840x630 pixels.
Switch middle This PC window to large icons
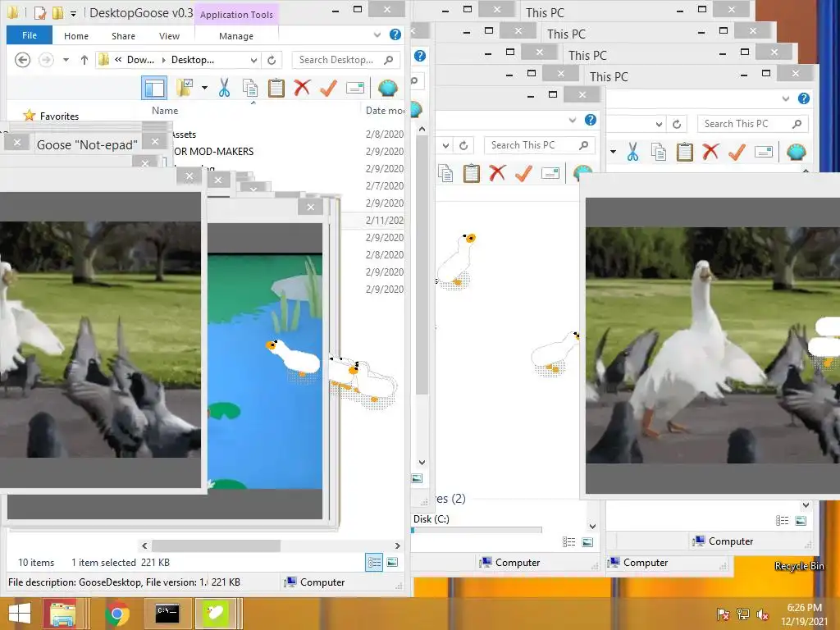tap(587, 542)
